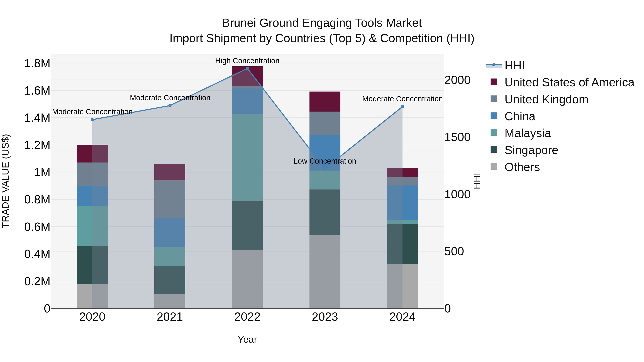Click the 2020 x-axis label

[92, 317]
